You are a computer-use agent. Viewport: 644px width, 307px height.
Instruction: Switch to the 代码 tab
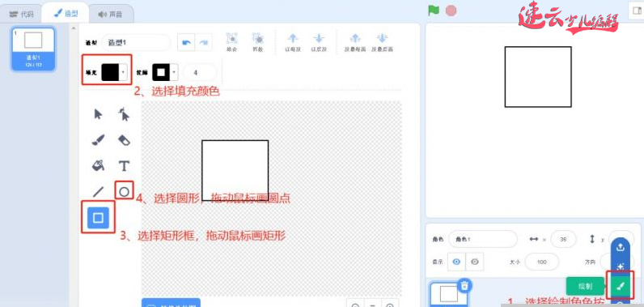coord(21,14)
